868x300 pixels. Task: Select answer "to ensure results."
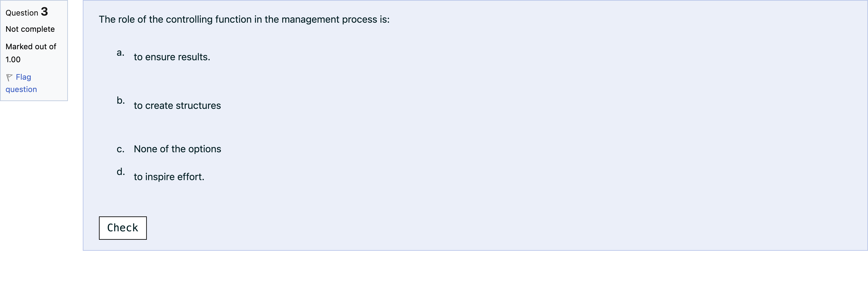(172, 57)
